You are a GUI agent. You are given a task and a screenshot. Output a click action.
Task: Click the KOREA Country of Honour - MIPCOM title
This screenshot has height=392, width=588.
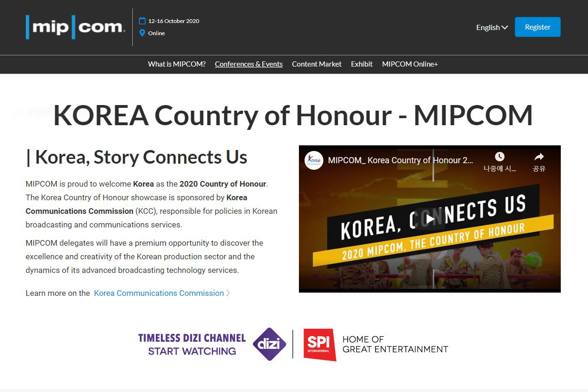(x=293, y=115)
